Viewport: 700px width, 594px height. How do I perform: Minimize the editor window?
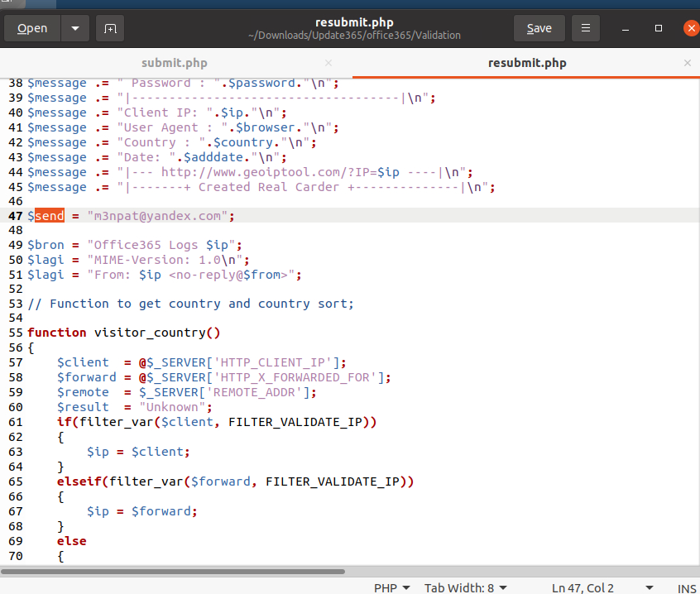click(626, 29)
